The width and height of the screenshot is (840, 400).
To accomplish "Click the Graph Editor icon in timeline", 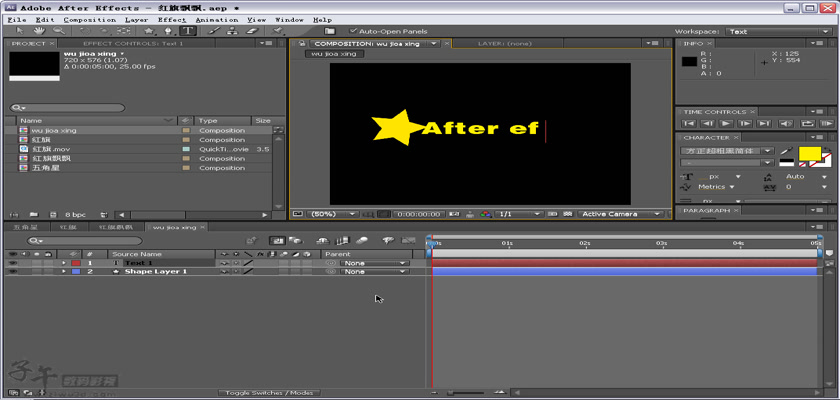I will (409, 241).
